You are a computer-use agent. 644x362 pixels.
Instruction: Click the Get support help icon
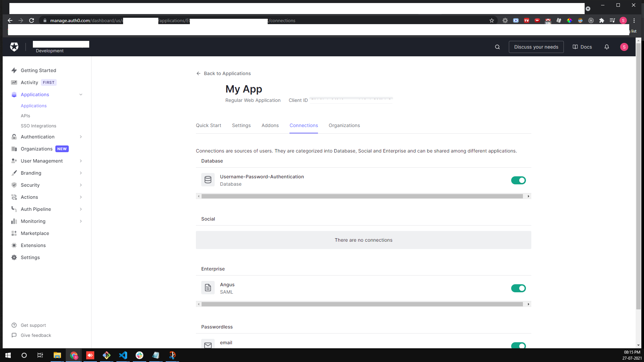coord(14,325)
